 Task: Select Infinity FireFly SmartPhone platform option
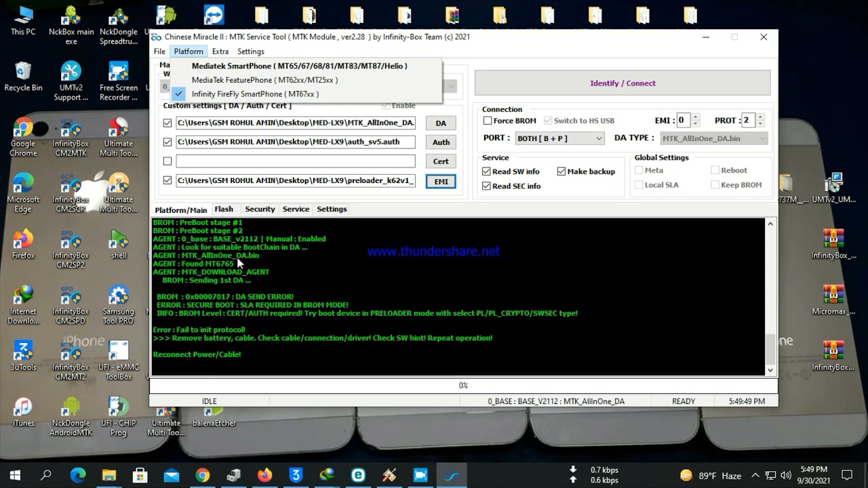point(307,94)
